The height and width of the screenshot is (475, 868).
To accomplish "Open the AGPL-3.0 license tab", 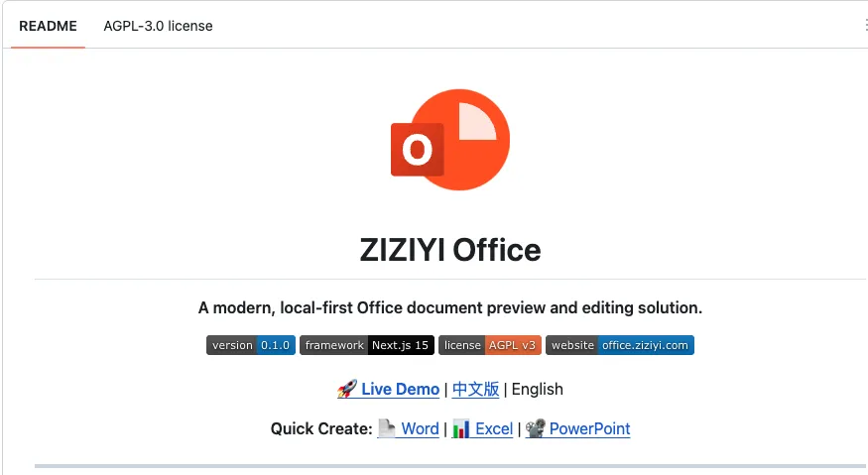I will pyautogui.click(x=158, y=26).
